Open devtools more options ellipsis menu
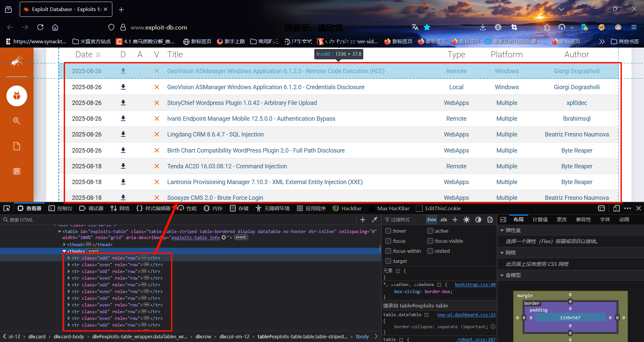Viewport: 644px width, 342px height. pos(628,208)
